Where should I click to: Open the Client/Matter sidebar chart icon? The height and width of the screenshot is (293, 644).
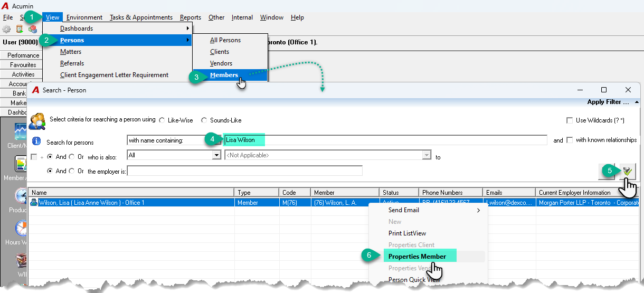[x=21, y=130]
